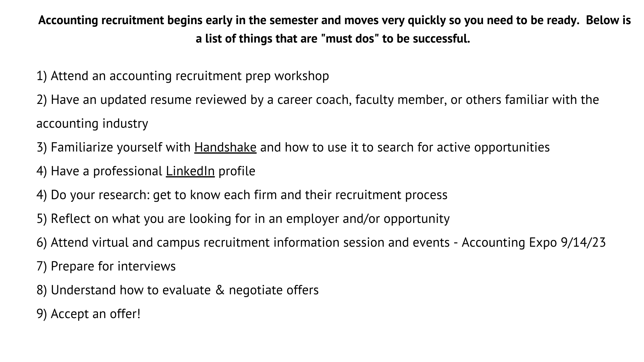Click the word "profile" after LinkedIn

(237, 171)
